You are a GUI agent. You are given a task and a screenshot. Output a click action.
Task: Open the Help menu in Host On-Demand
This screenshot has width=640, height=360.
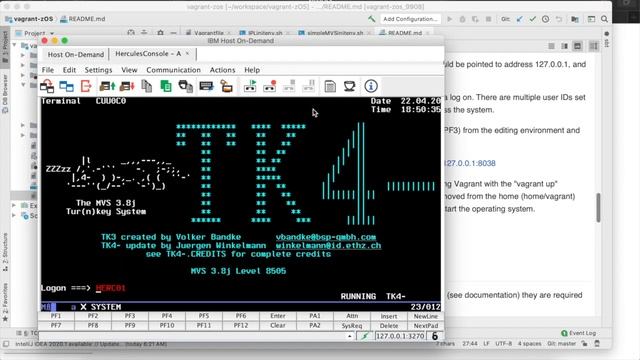(252, 70)
